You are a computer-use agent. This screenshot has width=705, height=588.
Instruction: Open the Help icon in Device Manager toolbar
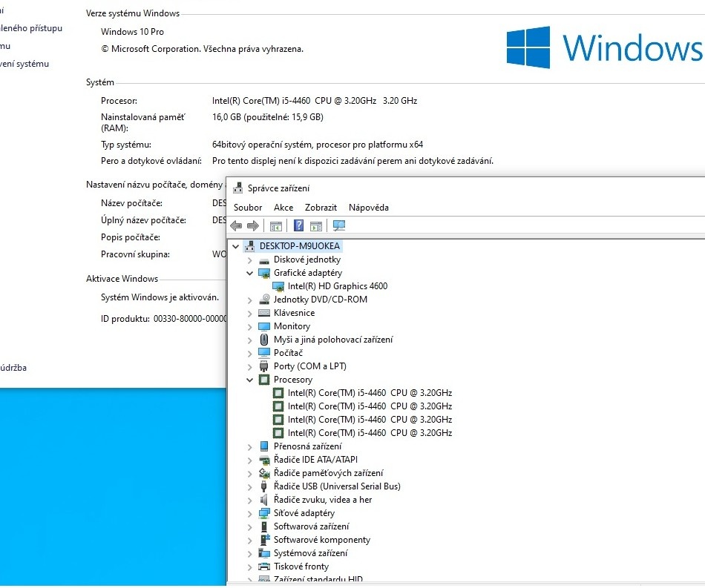click(298, 225)
